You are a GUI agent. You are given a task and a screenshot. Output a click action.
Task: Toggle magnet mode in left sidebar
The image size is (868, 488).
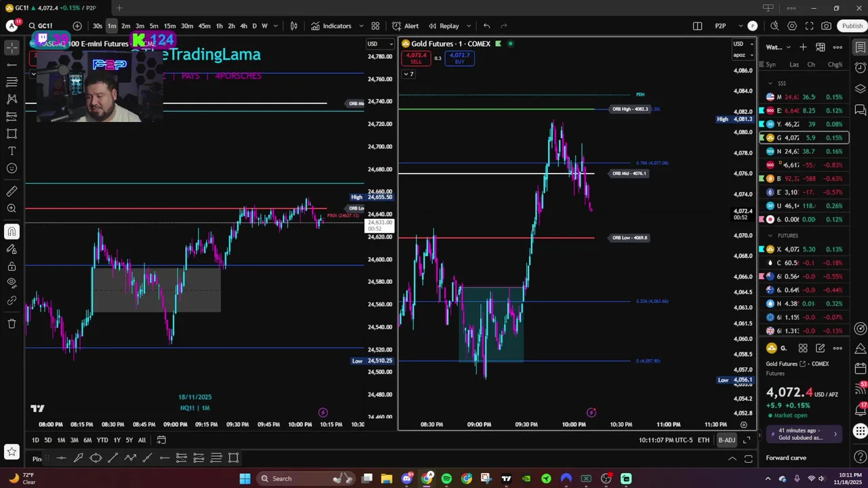12,232
